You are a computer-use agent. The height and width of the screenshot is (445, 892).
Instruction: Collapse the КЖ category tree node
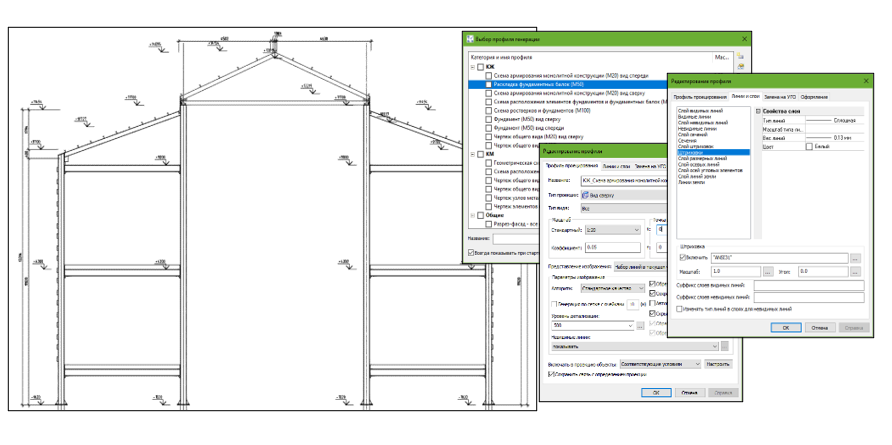(x=472, y=67)
